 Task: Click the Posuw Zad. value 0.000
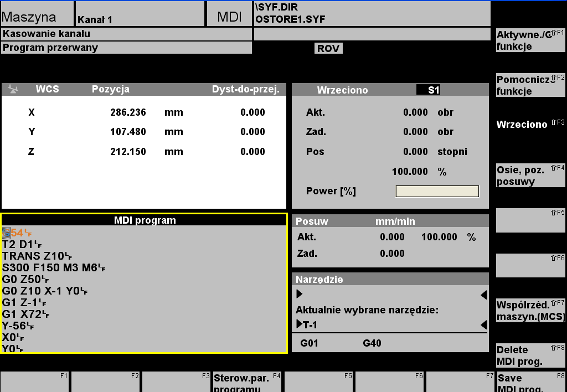tap(392, 254)
